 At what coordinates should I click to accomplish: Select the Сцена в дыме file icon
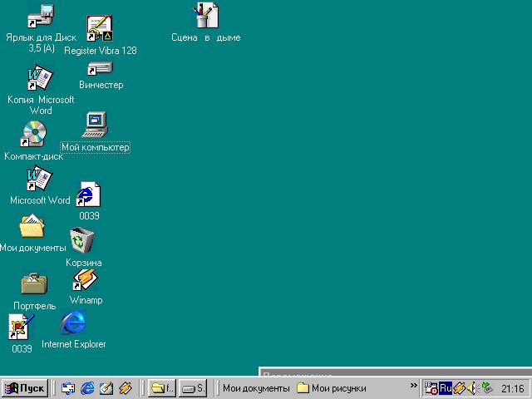[x=205, y=15]
